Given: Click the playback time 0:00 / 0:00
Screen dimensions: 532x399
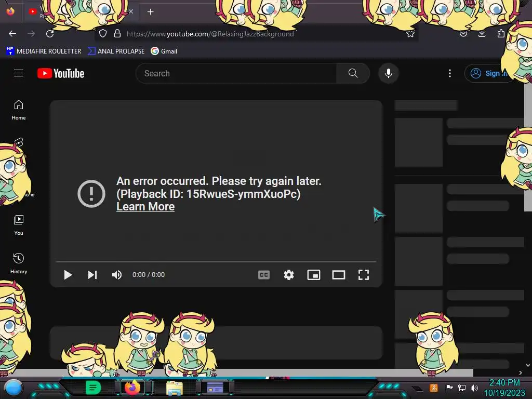Looking at the screenshot, I should click(149, 275).
